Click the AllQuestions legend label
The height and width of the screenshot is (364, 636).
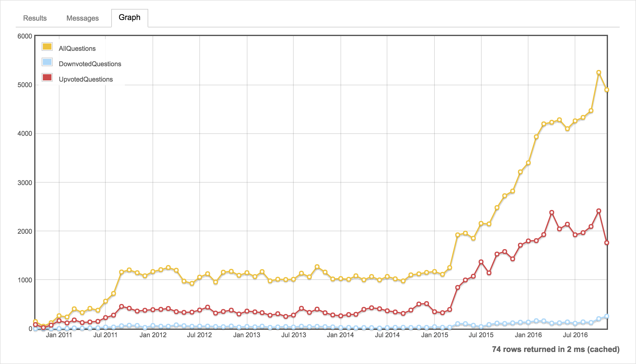(x=77, y=49)
